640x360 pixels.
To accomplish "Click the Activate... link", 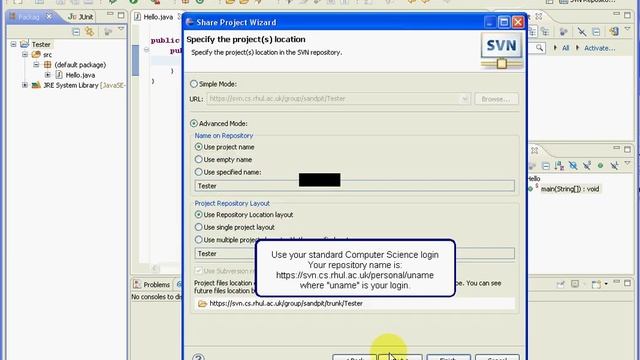I will [599, 48].
